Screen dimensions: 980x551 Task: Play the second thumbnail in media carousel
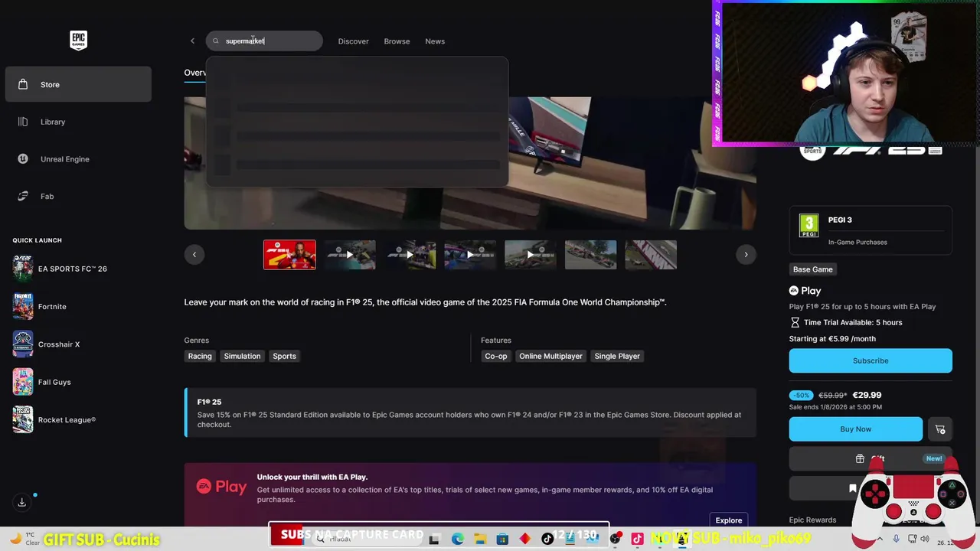tap(350, 255)
